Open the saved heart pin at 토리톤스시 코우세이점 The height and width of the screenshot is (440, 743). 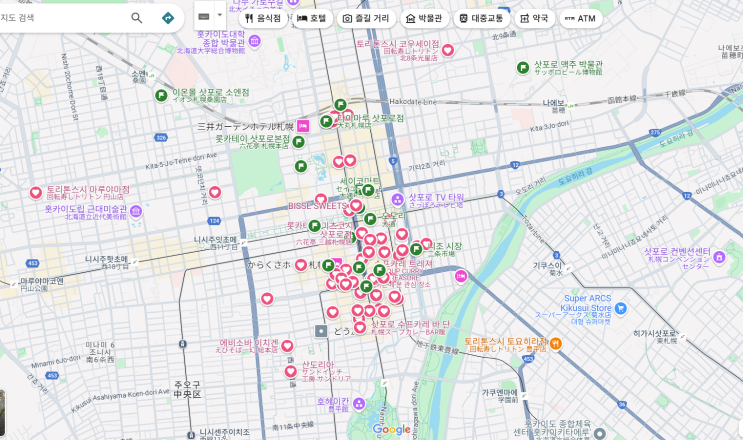[448, 50]
